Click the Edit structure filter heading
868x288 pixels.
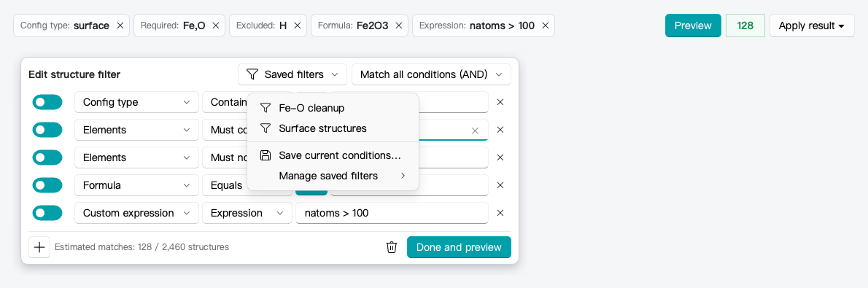(x=74, y=74)
